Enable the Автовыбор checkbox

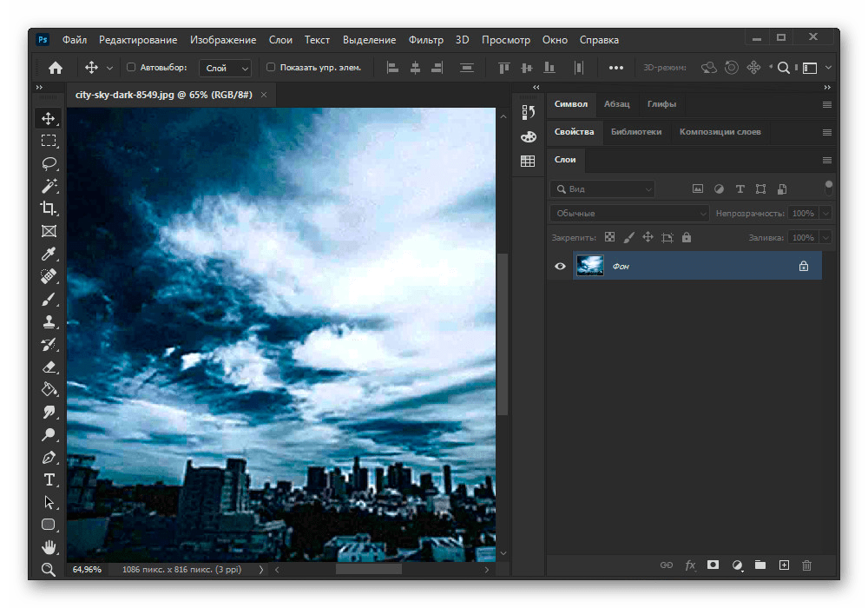(x=131, y=67)
